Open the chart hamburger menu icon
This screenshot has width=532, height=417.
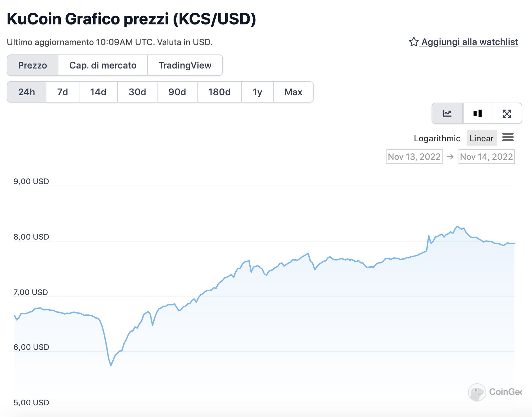tap(508, 137)
